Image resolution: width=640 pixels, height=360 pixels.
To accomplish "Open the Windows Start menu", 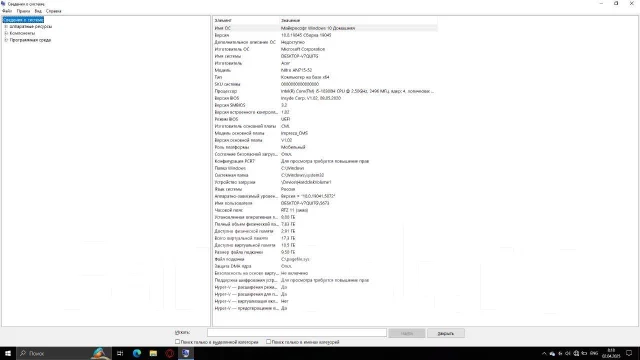I will 8,353.
